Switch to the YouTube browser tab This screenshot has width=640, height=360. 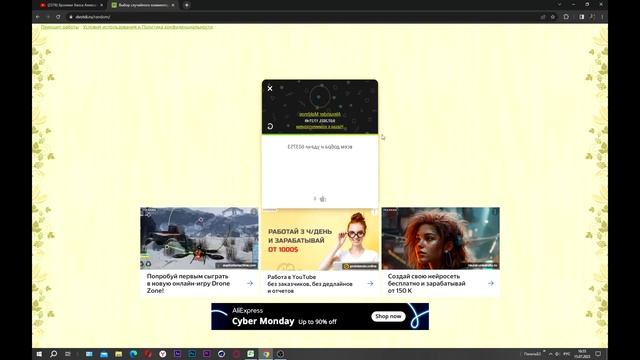click(x=71, y=5)
